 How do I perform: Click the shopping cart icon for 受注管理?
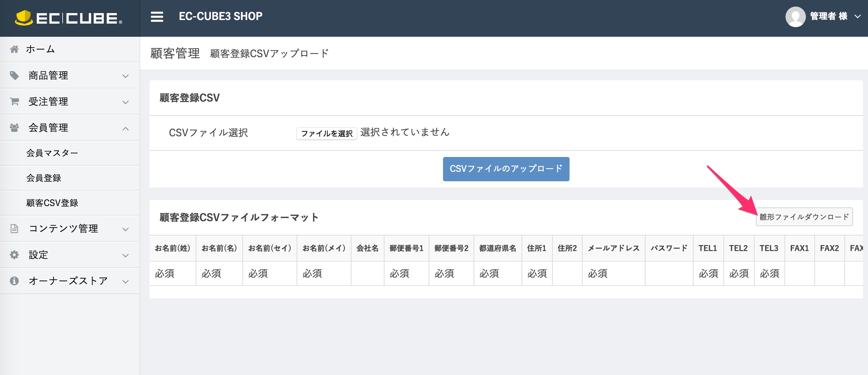pos(14,102)
